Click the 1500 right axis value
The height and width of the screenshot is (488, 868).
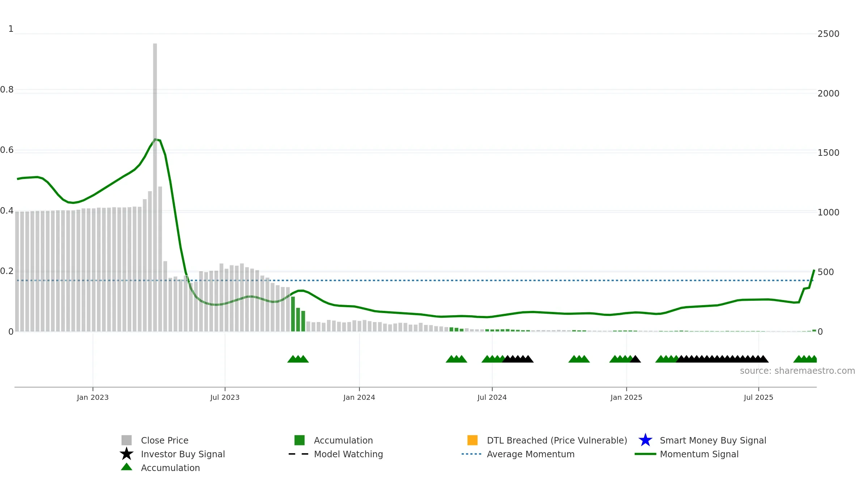[828, 153]
